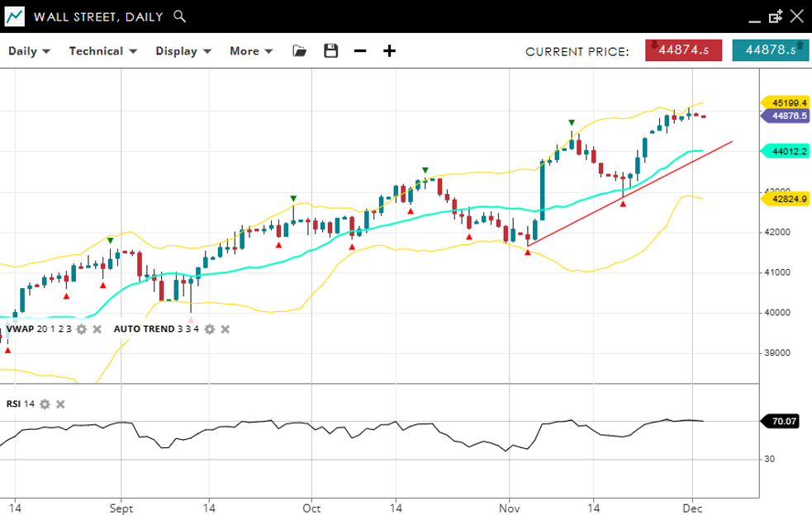812x515 pixels.
Task: Remove the Auto Trend indicator
Action: coord(226,329)
